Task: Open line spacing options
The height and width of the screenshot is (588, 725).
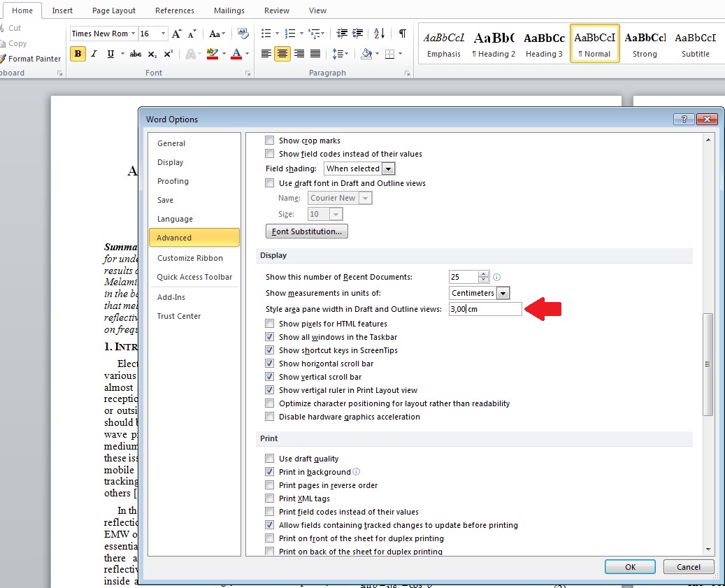Action: click(x=340, y=54)
